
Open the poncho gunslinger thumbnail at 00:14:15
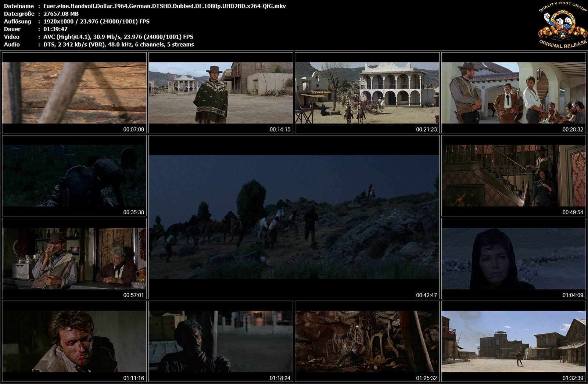(221, 93)
